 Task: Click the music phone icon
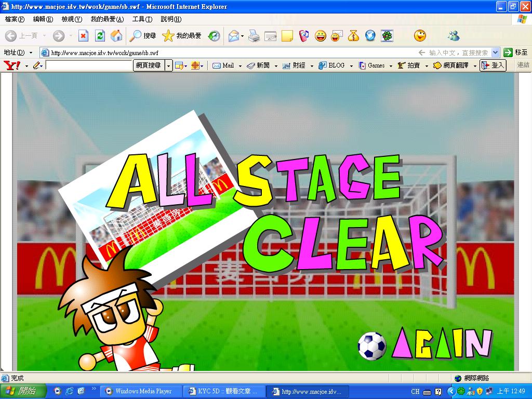click(303, 36)
